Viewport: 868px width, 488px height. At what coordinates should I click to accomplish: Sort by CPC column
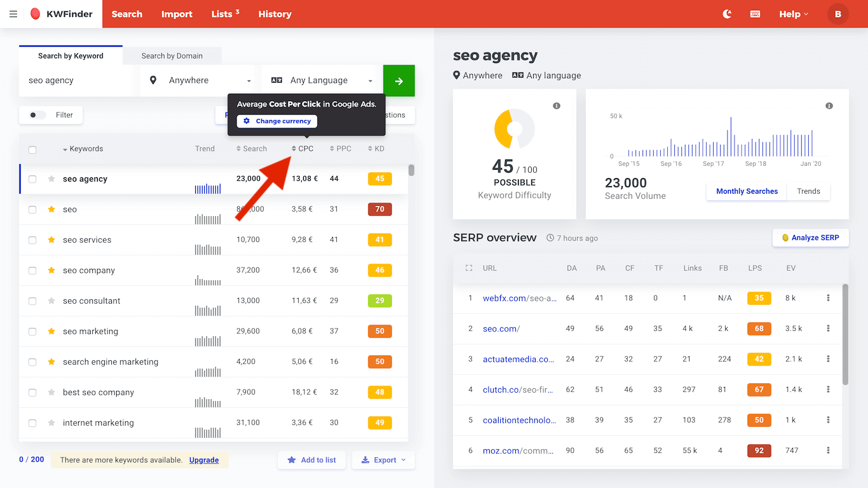302,149
